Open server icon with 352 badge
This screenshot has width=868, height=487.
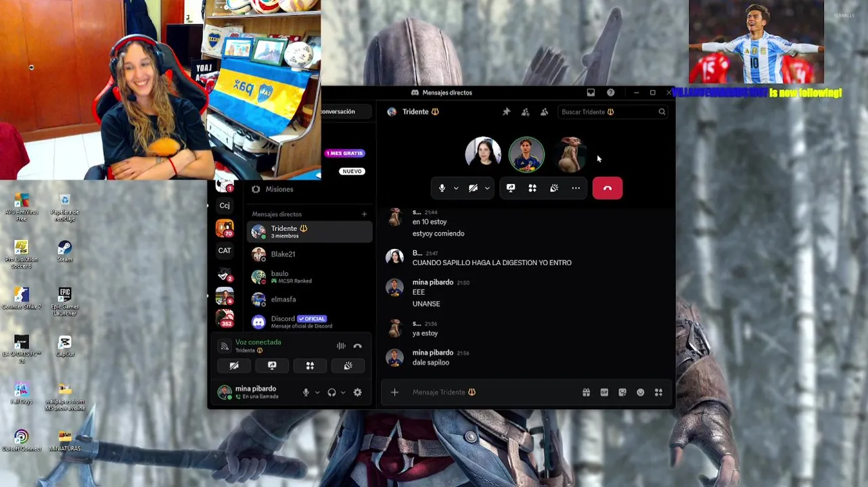pos(225,318)
